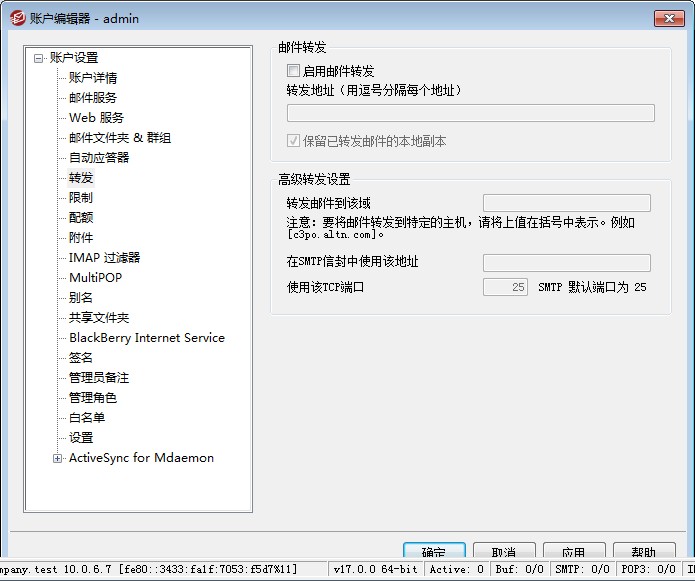Select 白名单 in the tree
Viewport: 695px width, 581px height.
(87, 418)
